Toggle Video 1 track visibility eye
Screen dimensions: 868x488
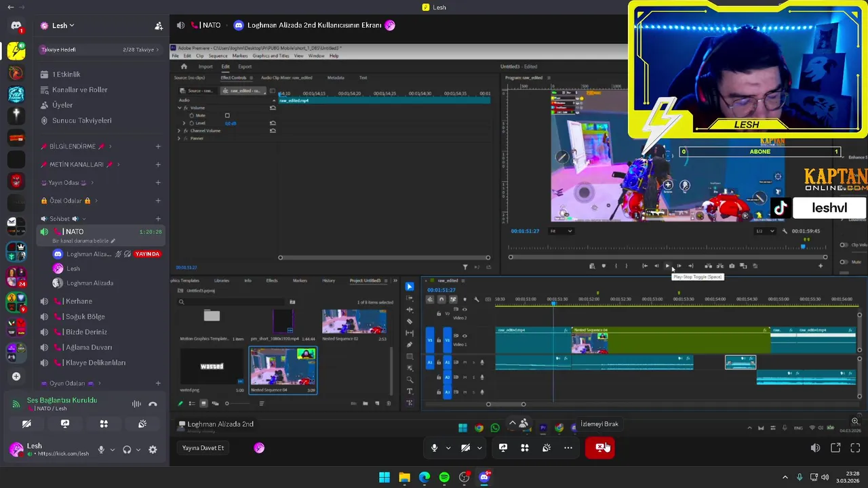click(465, 335)
